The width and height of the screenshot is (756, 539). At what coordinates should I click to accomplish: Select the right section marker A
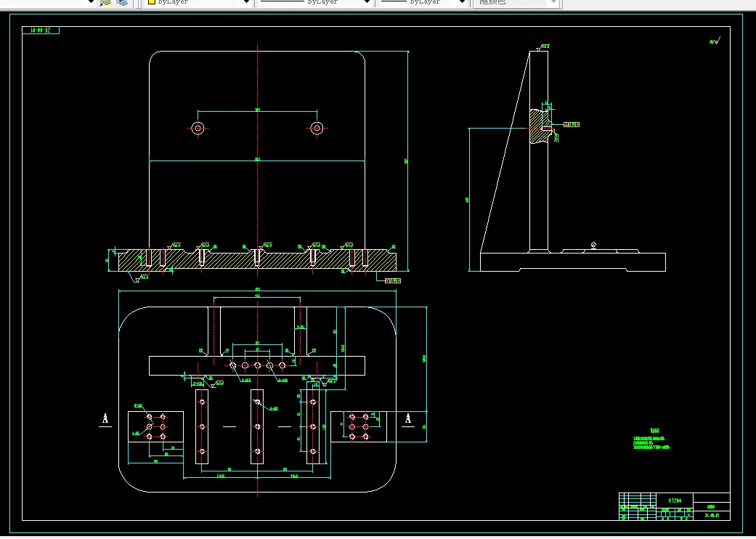tap(408, 418)
